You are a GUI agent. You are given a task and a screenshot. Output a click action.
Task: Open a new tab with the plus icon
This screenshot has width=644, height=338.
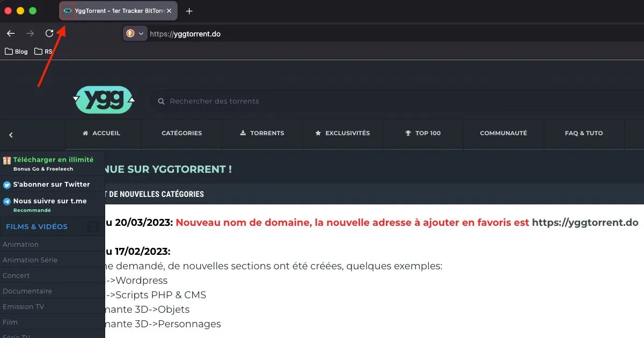coord(189,11)
